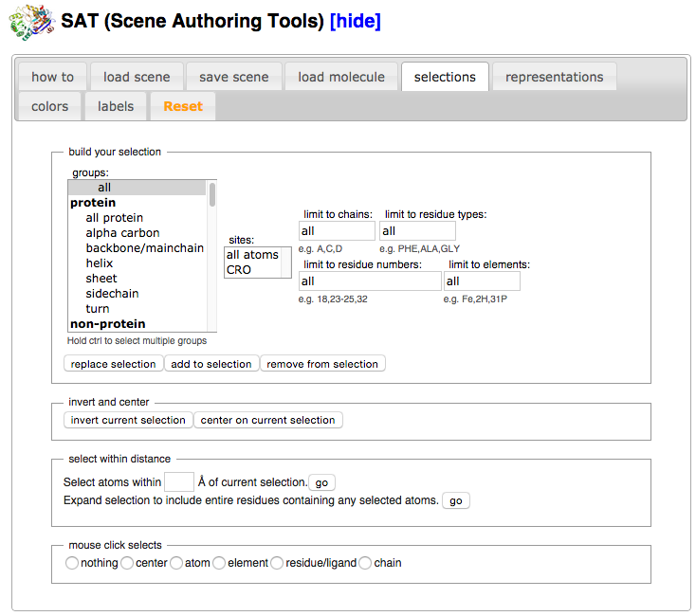Select the 'chain' radio button
The height and width of the screenshot is (616, 696).
pos(365,563)
